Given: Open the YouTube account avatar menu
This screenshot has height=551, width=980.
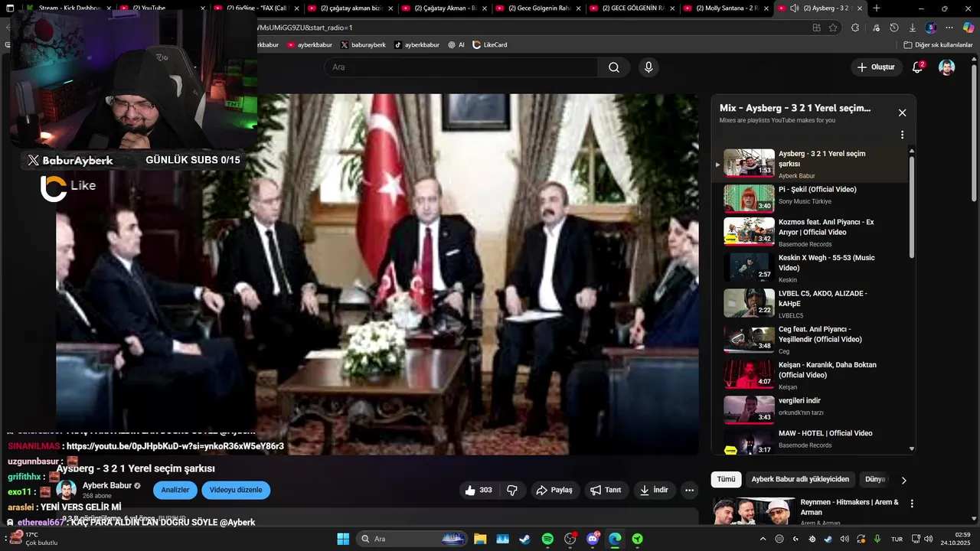Looking at the screenshot, I should [x=947, y=67].
